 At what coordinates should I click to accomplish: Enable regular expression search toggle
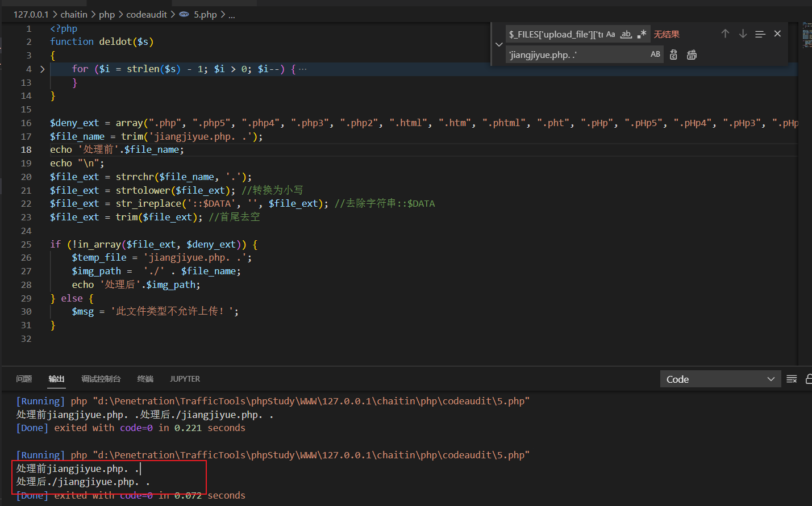point(642,34)
